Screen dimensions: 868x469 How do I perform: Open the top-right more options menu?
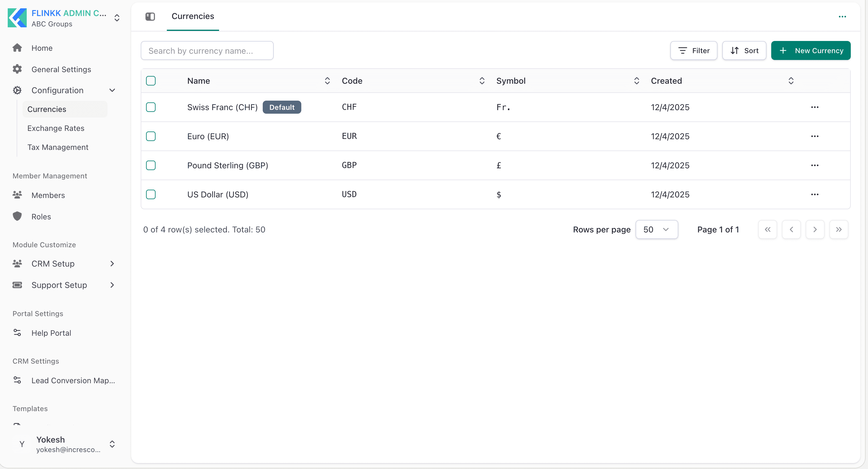coord(842,17)
